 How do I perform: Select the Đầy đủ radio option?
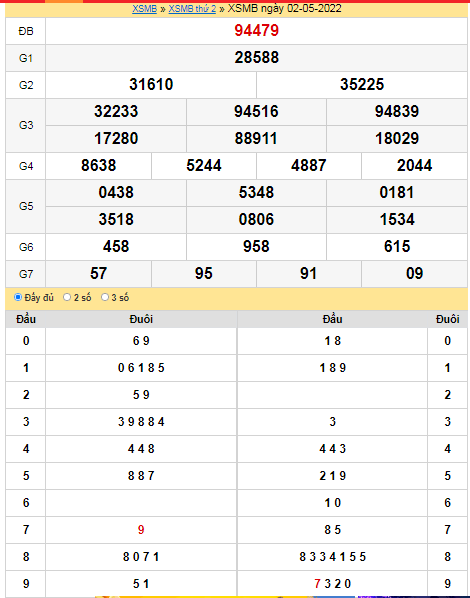coord(18,297)
